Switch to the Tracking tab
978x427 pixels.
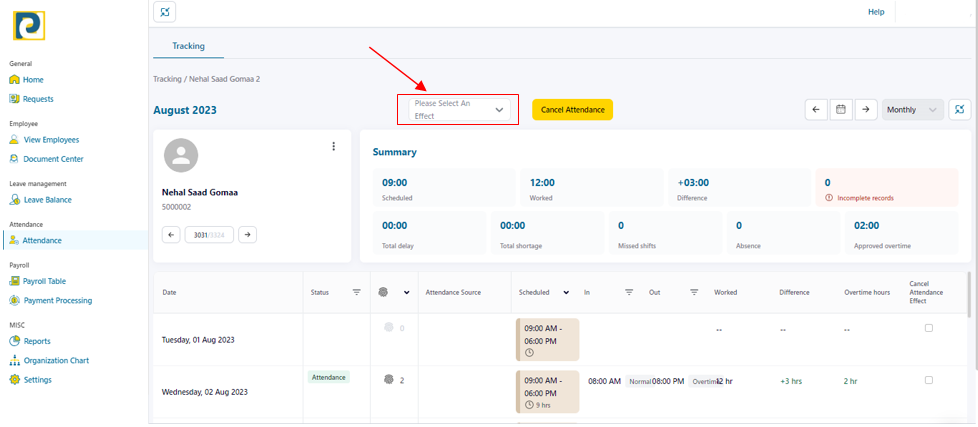click(x=188, y=46)
